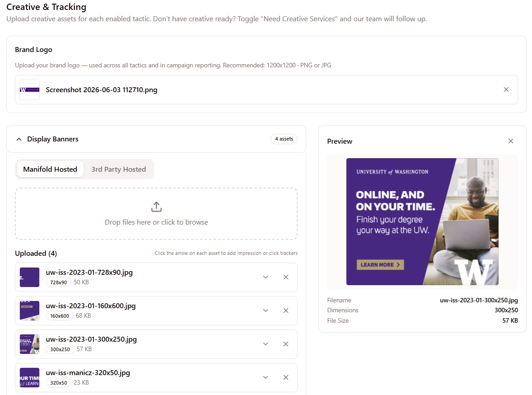
Task: Click the Uploaded (4) heading
Action: point(36,254)
